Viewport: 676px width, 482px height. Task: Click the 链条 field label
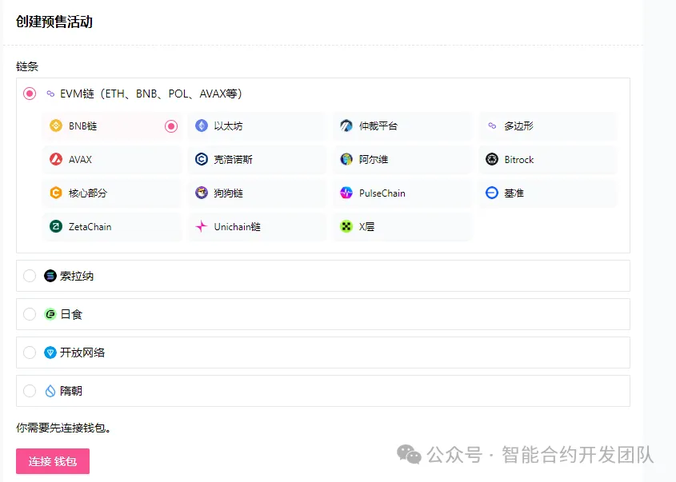27,66
